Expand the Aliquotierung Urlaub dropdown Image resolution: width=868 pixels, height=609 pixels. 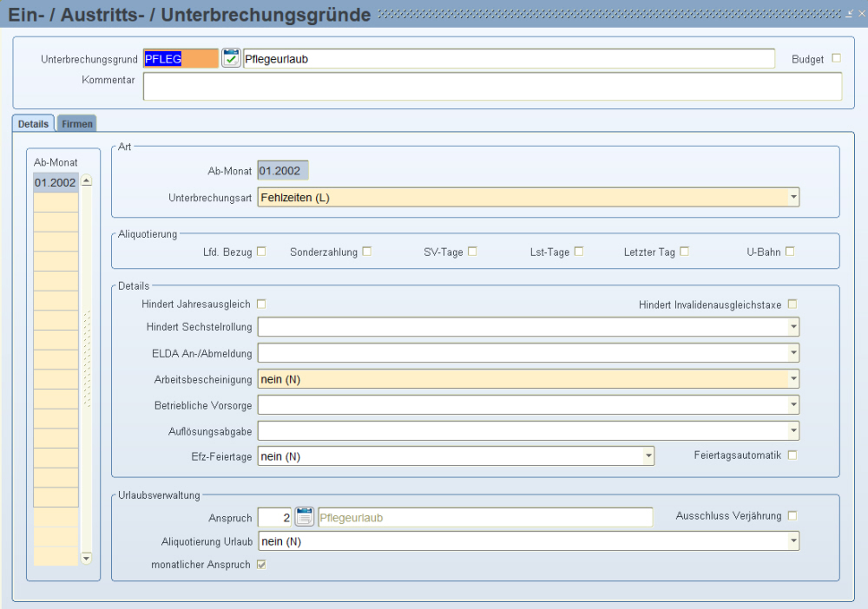793,541
